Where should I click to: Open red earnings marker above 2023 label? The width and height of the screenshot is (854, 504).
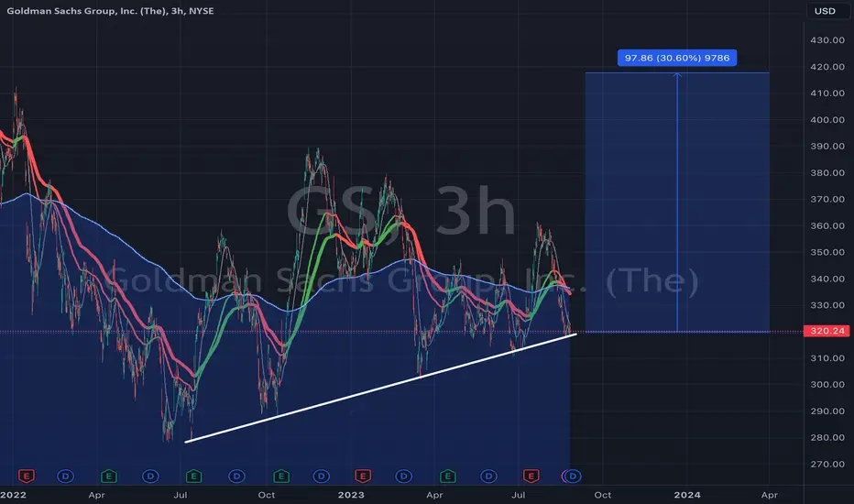pyautogui.click(x=363, y=477)
